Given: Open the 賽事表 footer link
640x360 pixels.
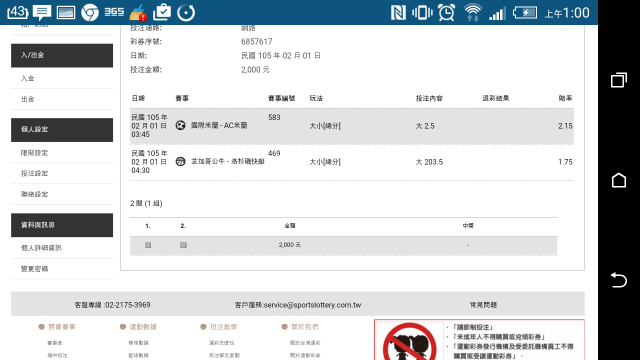Looking at the screenshot, I should pos(55,343).
